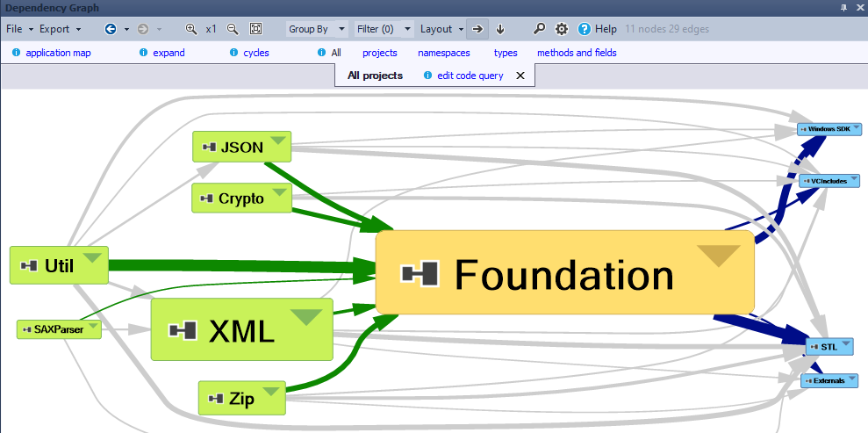Expand the STL node triangle
This screenshot has height=433, width=868.
(846, 344)
